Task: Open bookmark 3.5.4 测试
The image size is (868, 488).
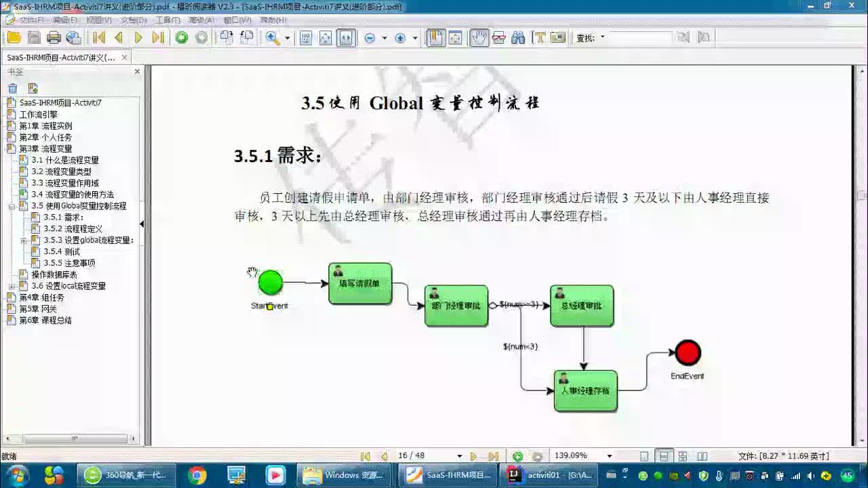Action: [x=62, y=251]
